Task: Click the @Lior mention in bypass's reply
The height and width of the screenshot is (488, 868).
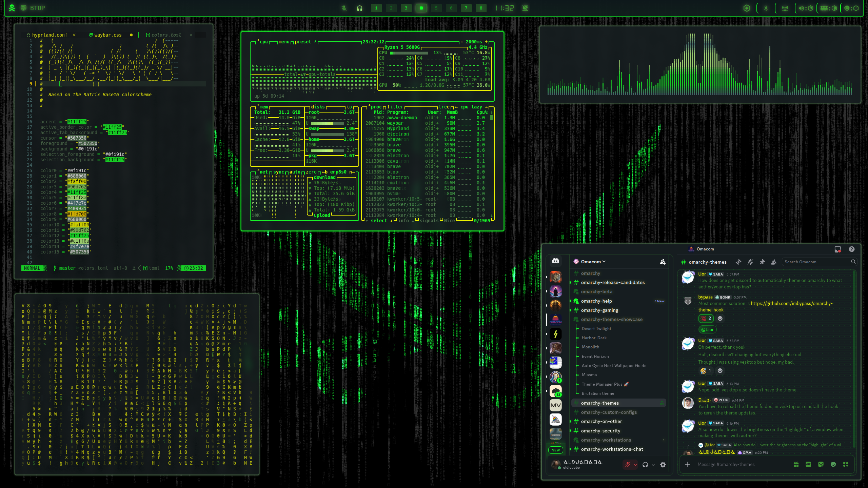Action: tap(707, 329)
